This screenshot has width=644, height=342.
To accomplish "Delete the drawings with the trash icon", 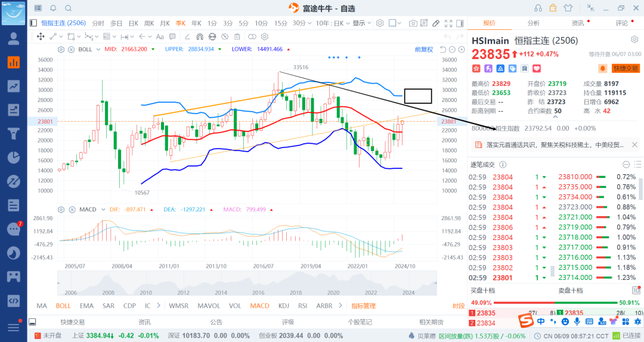I will (x=237, y=36).
